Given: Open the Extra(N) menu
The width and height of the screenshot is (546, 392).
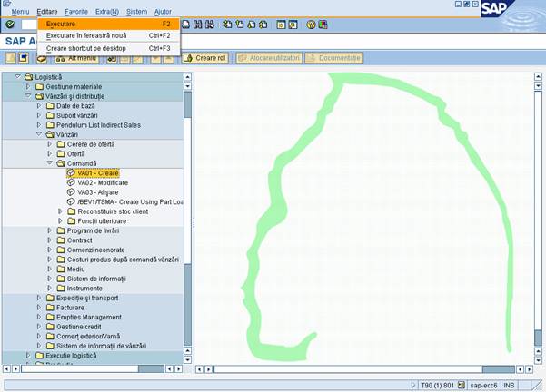Looking at the screenshot, I should (x=107, y=12).
